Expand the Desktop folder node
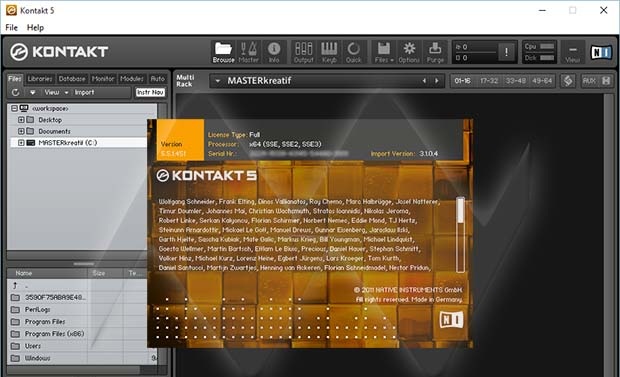Image resolution: width=620 pixels, height=377 pixels. [21, 119]
